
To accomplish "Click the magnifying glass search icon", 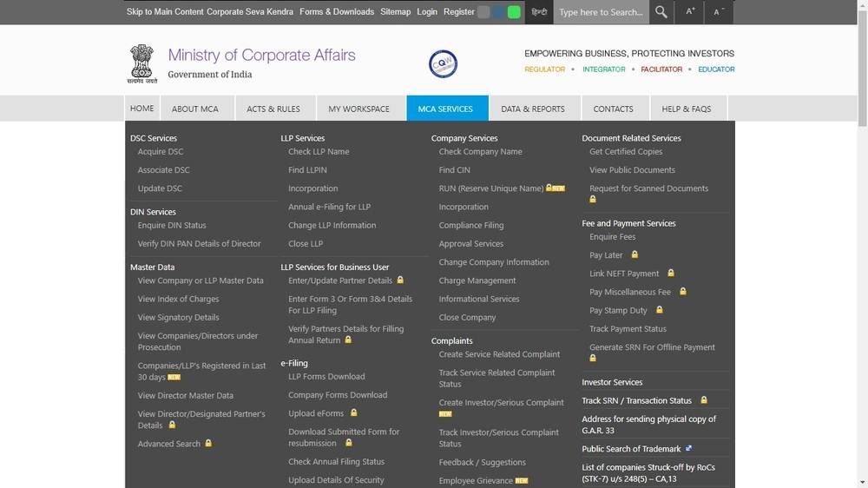I will coord(661,12).
